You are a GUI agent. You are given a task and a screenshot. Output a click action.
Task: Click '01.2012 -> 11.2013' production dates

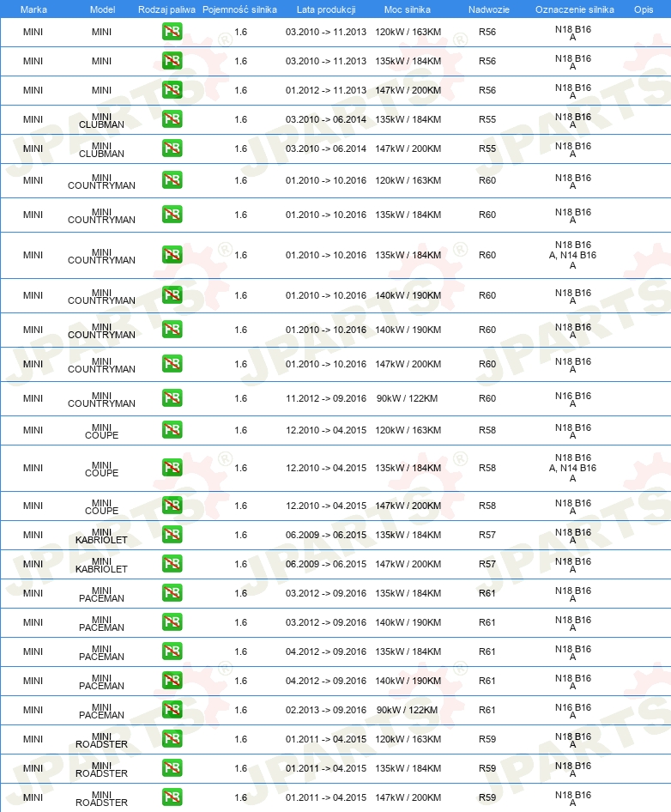(x=326, y=90)
